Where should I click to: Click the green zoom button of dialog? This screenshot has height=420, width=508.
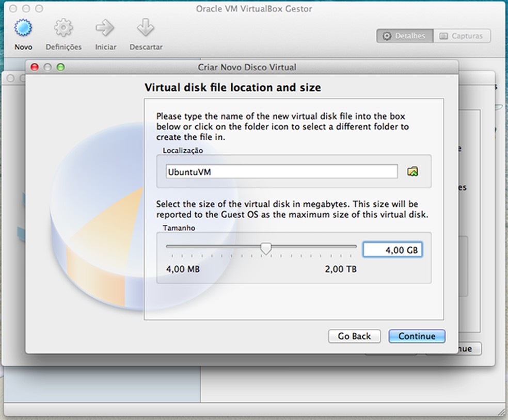[x=60, y=67]
